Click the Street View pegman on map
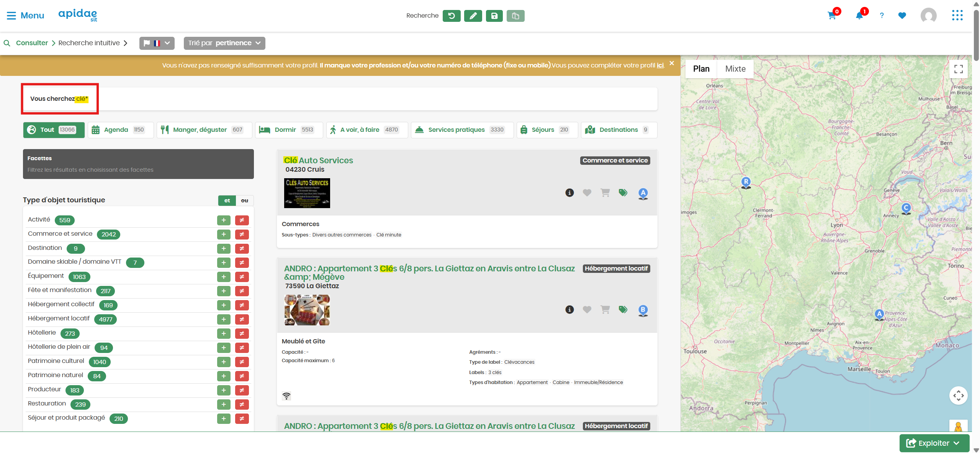This screenshot has width=980, height=453. (x=958, y=427)
